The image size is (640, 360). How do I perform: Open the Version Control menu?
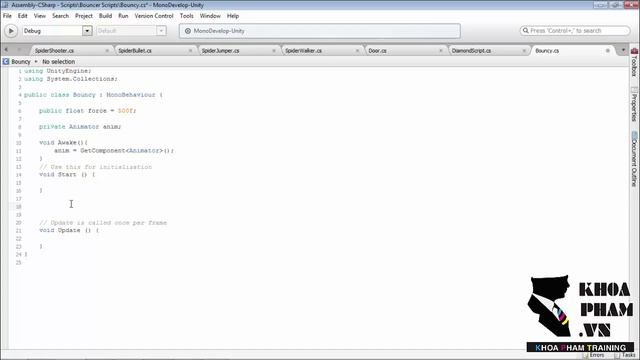154,16
